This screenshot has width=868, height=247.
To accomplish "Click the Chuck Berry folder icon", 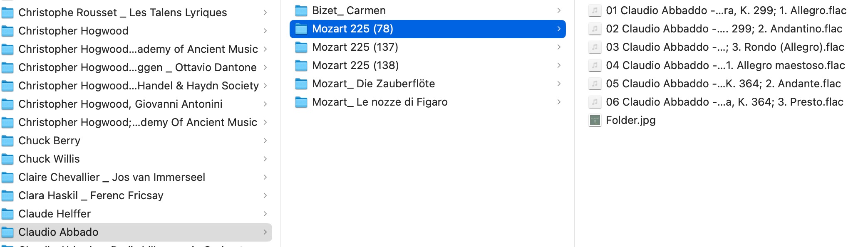I will pyautogui.click(x=7, y=141).
